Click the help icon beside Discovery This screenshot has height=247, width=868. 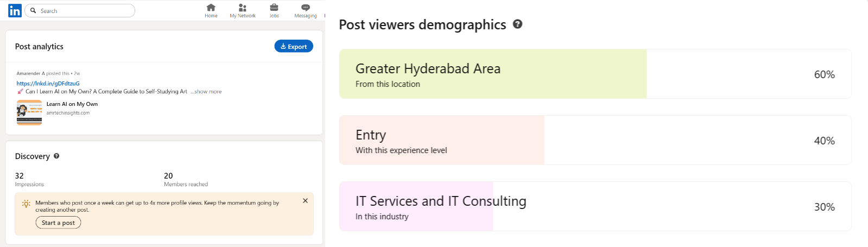[x=56, y=156]
